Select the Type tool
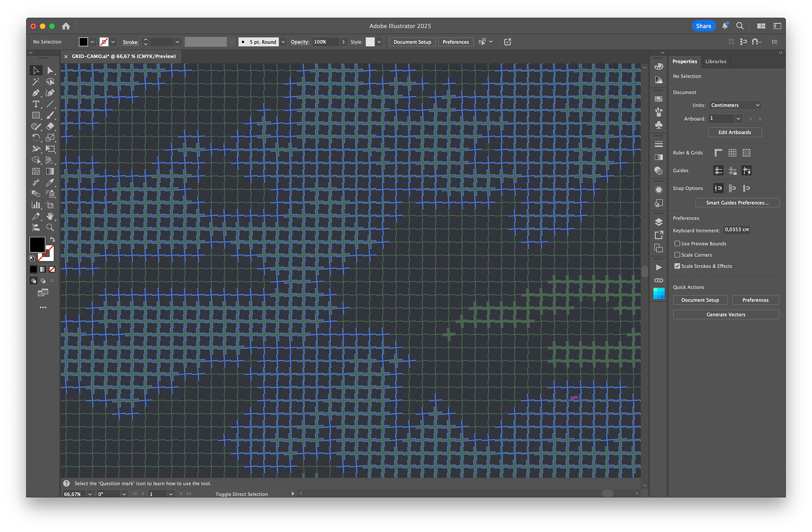Viewport: 812px width, 532px height. [x=36, y=104]
